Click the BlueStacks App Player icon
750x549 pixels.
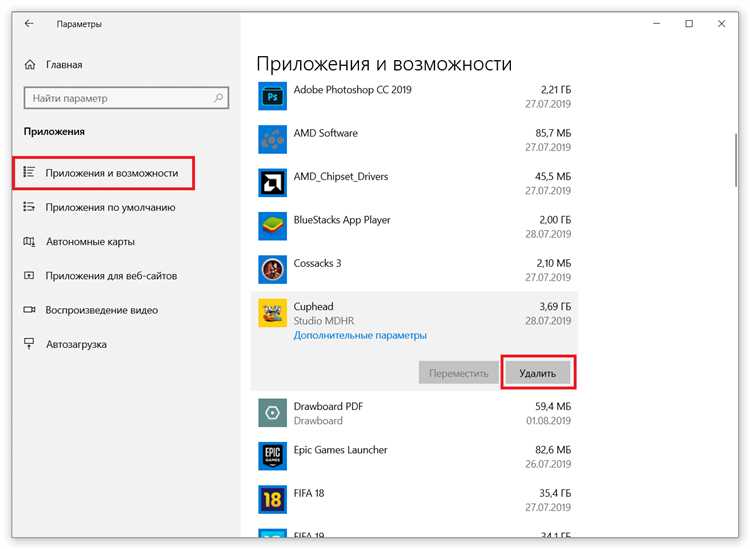point(273,226)
